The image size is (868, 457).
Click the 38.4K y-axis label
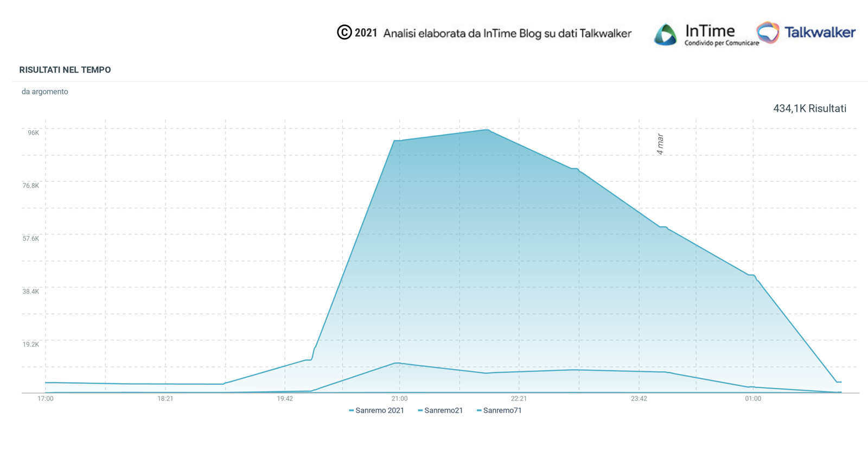coord(31,291)
